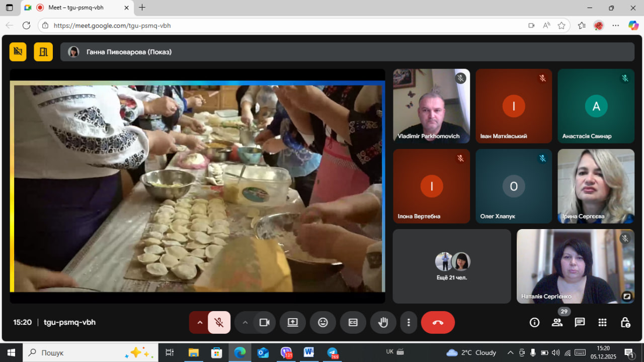This screenshot has width=644, height=362.
Task: Open the meeting chat panel
Action: [x=580, y=323]
